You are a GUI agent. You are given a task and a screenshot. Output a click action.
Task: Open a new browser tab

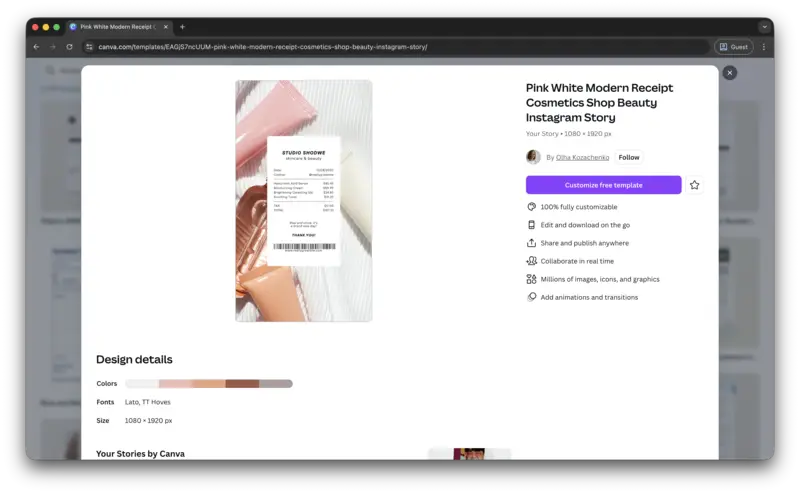click(x=182, y=27)
